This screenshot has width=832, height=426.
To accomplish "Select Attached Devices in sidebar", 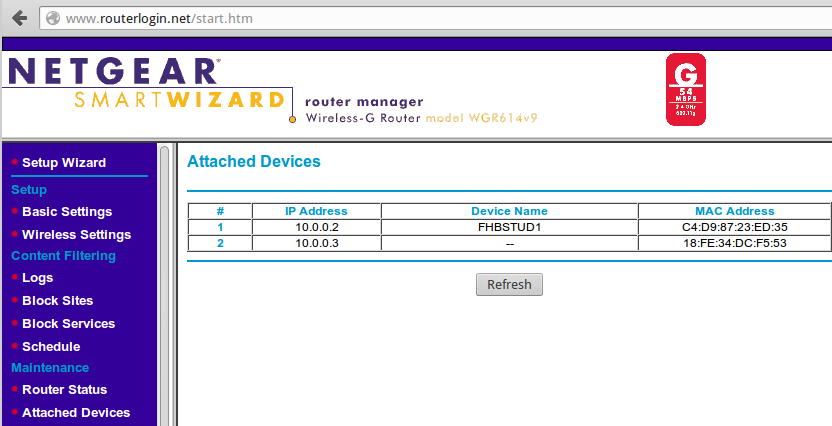I will coord(76,412).
